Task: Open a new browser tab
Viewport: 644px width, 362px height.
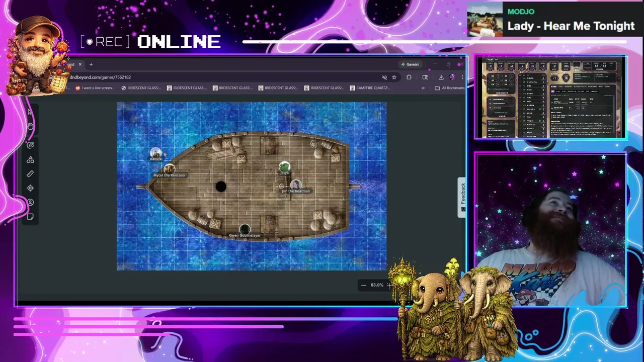Action: (91, 64)
